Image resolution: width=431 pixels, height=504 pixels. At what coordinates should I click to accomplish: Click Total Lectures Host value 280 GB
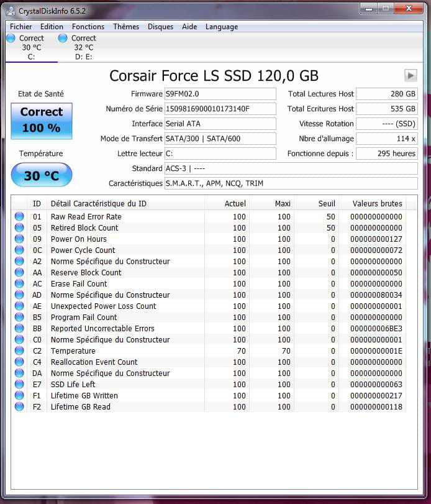coord(387,94)
